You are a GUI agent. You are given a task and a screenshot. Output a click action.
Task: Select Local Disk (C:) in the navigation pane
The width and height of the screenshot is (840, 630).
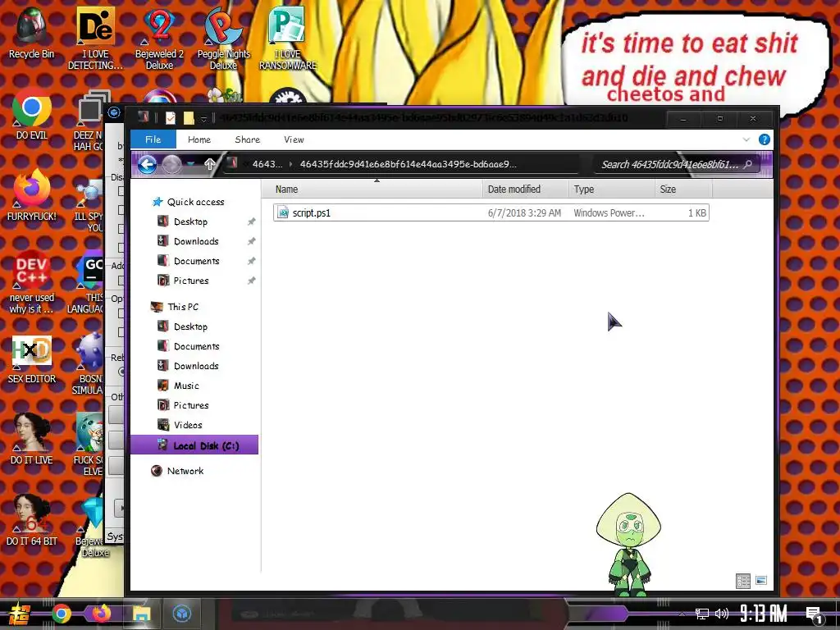[x=194, y=445]
